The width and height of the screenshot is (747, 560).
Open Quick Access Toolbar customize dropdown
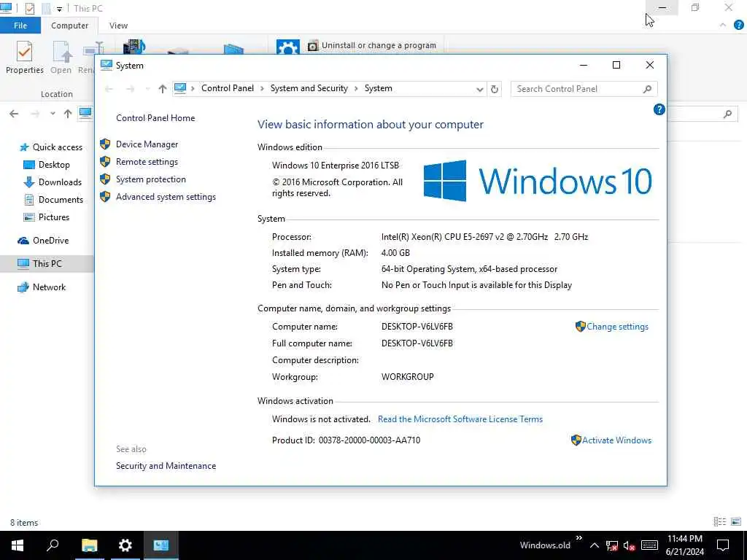(x=60, y=9)
